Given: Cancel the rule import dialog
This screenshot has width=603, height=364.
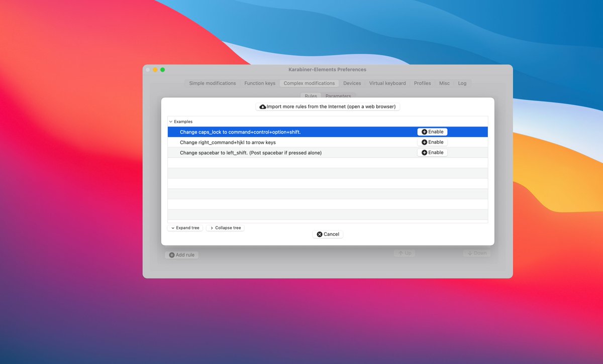Looking at the screenshot, I should pyautogui.click(x=328, y=234).
